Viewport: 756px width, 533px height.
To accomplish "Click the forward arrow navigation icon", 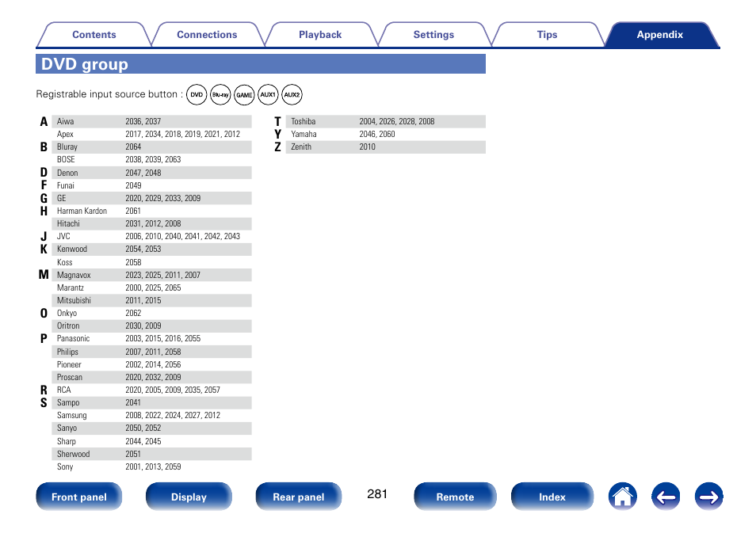I will point(708,497).
